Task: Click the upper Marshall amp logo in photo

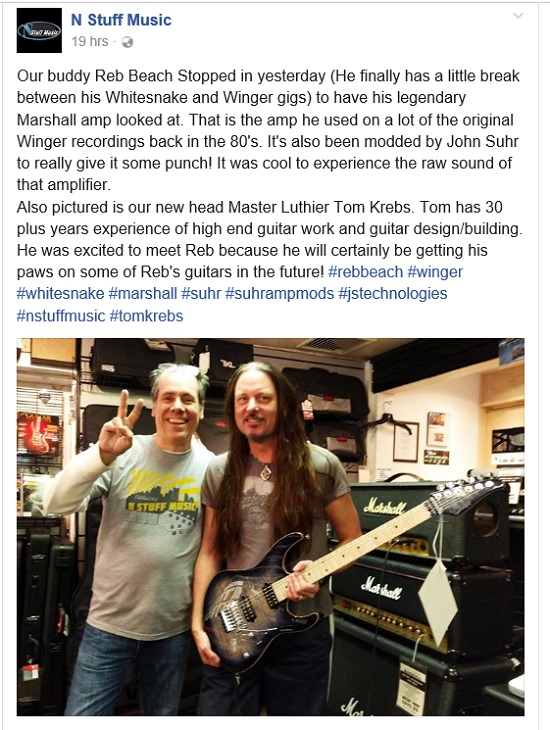Action: click(384, 506)
